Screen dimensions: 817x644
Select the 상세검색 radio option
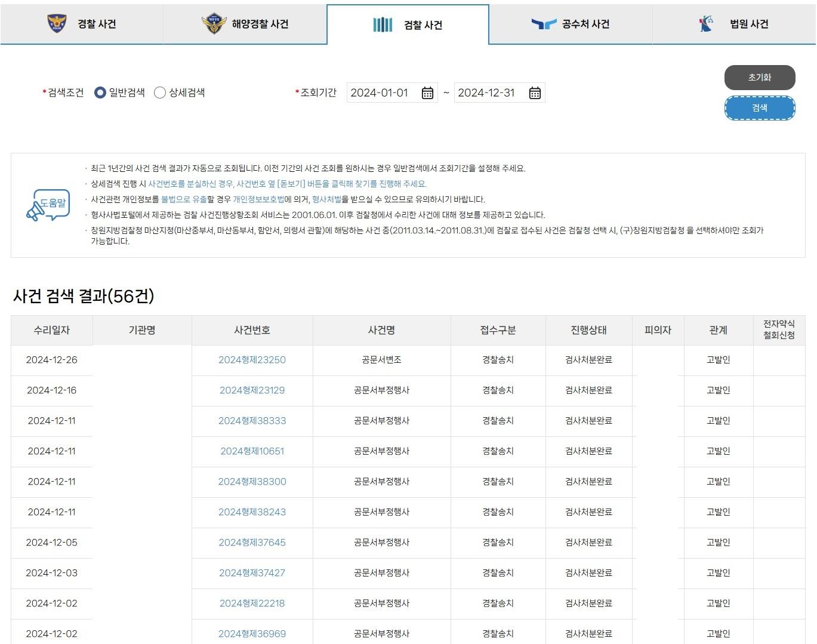point(160,93)
